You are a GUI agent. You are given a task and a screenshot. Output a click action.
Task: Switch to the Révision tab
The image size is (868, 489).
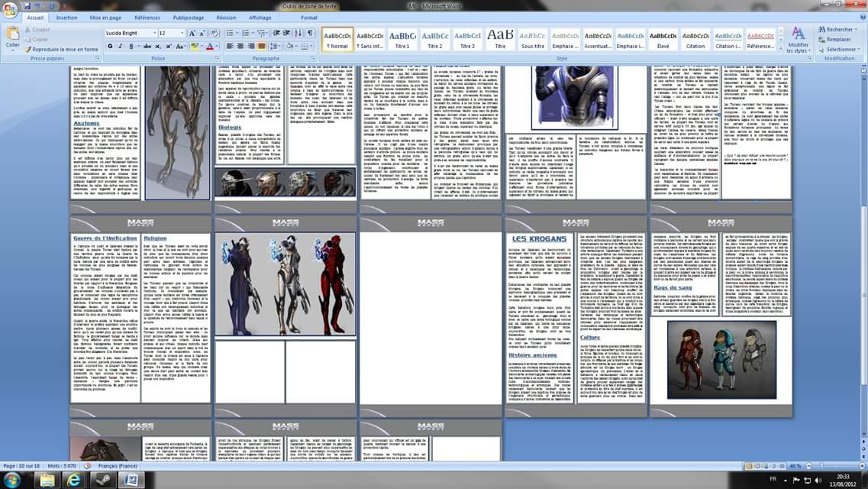(x=226, y=18)
